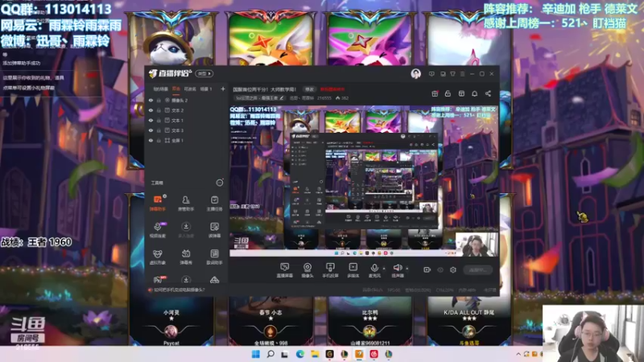Click the webcam thumbnail in the preview corner

point(477,245)
